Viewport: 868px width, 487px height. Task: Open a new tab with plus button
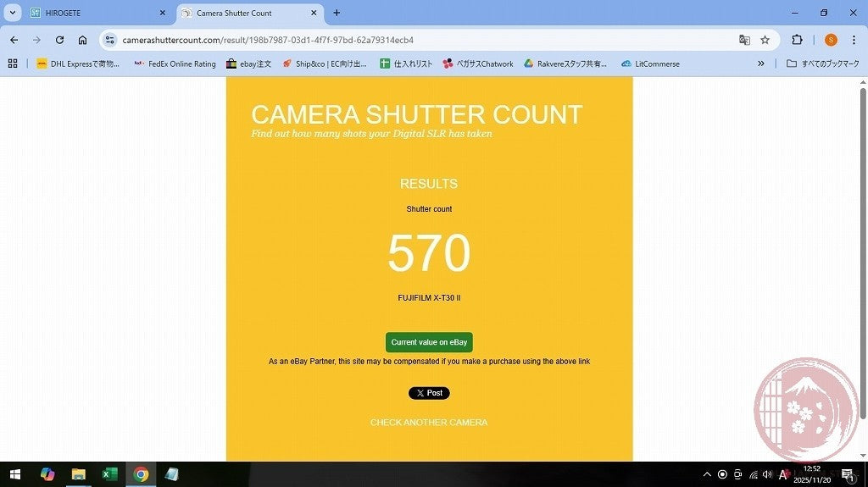click(337, 13)
